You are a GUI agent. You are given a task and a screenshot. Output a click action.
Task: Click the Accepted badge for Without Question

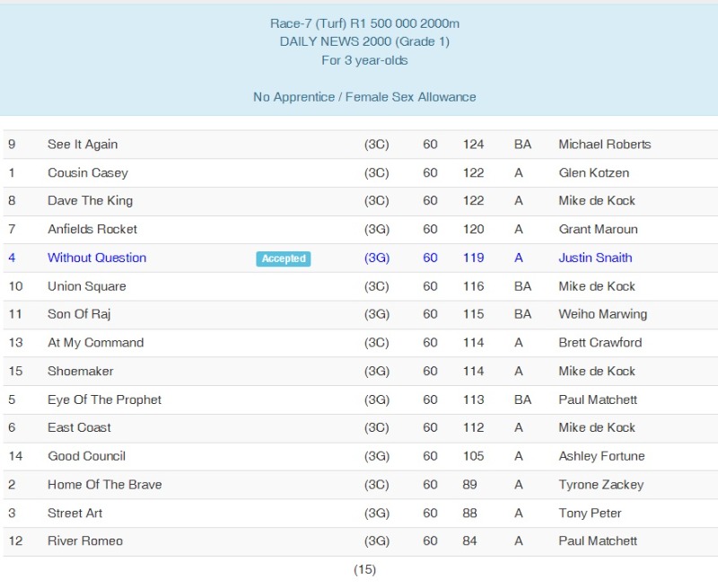pos(283,259)
